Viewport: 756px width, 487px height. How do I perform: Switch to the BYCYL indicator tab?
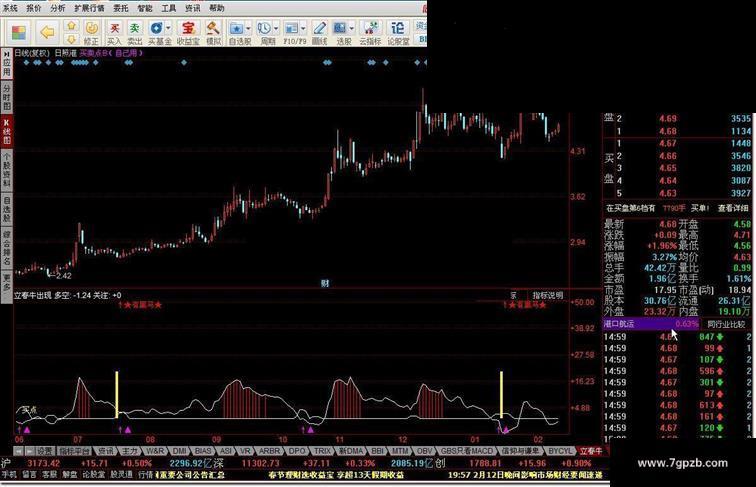pyautogui.click(x=560, y=451)
